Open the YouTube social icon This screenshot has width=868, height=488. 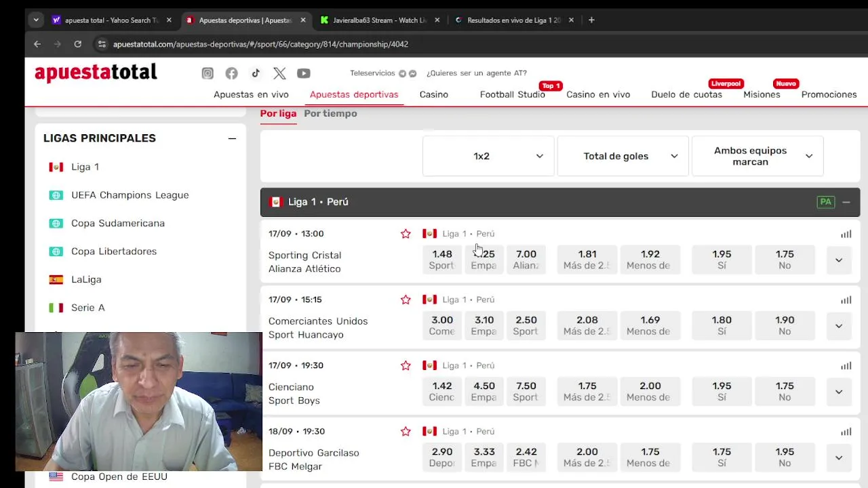click(303, 73)
